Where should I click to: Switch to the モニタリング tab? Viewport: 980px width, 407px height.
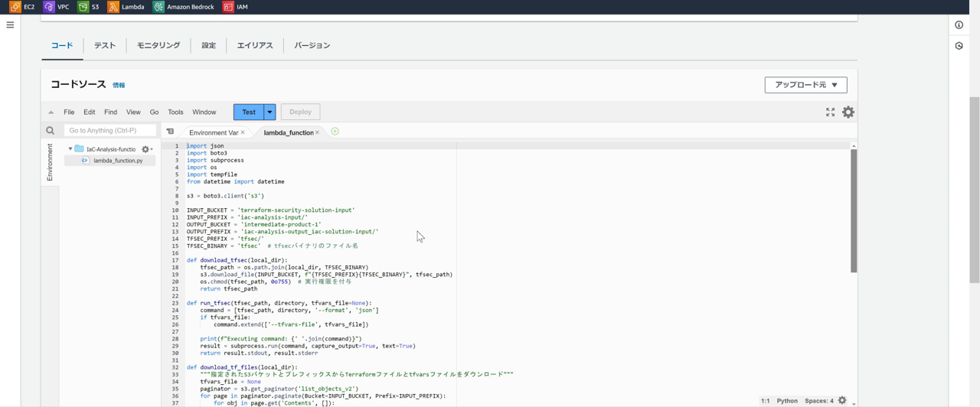tap(158, 46)
